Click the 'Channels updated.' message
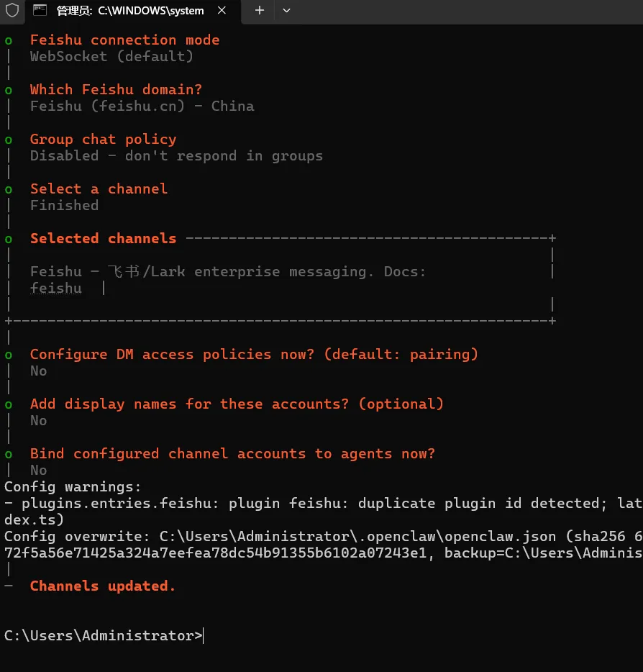The height and width of the screenshot is (672, 643). tap(103, 586)
